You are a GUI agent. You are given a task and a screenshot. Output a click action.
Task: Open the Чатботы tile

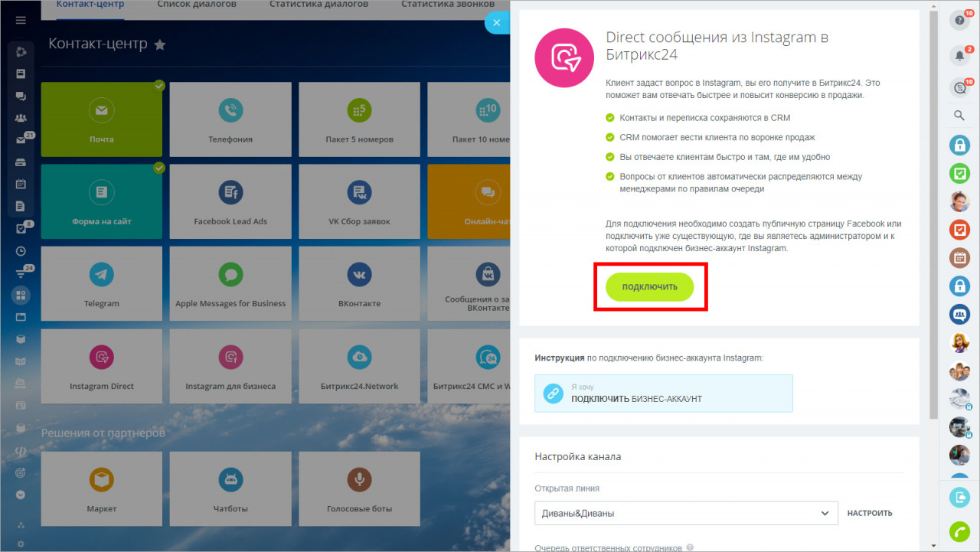[x=230, y=488]
